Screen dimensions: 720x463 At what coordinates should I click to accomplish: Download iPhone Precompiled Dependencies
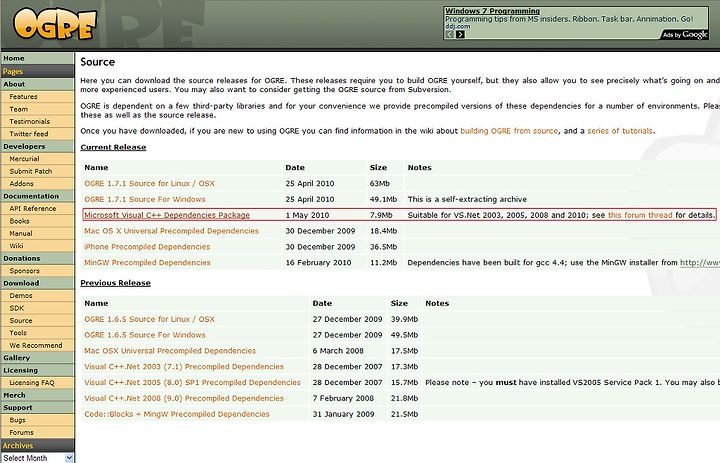click(147, 247)
